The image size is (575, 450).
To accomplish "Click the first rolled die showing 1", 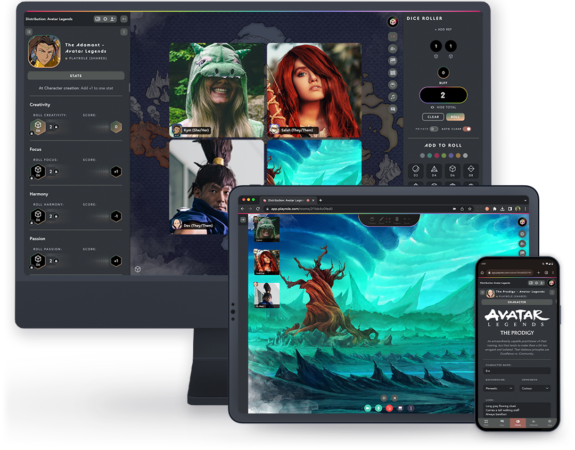I will pyautogui.click(x=436, y=46).
